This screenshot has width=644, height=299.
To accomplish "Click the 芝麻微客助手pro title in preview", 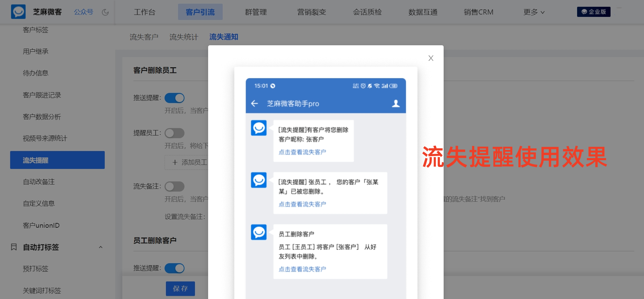I will click(293, 104).
